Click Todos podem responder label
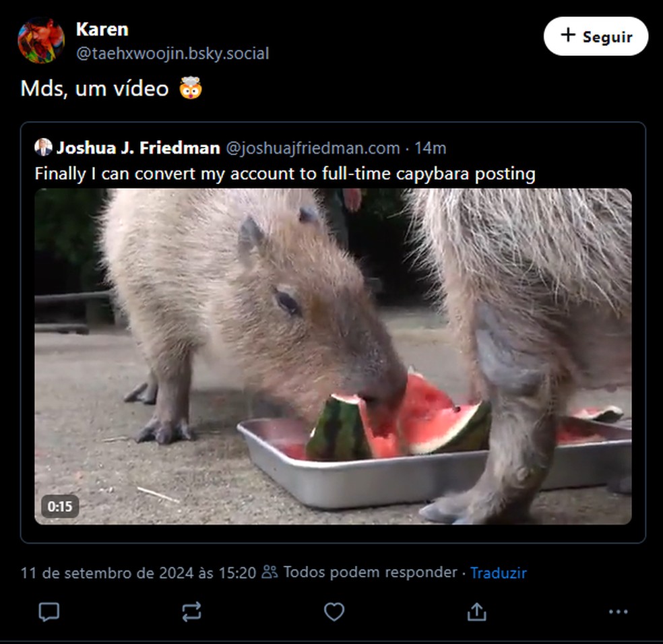 [x=371, y=572]
